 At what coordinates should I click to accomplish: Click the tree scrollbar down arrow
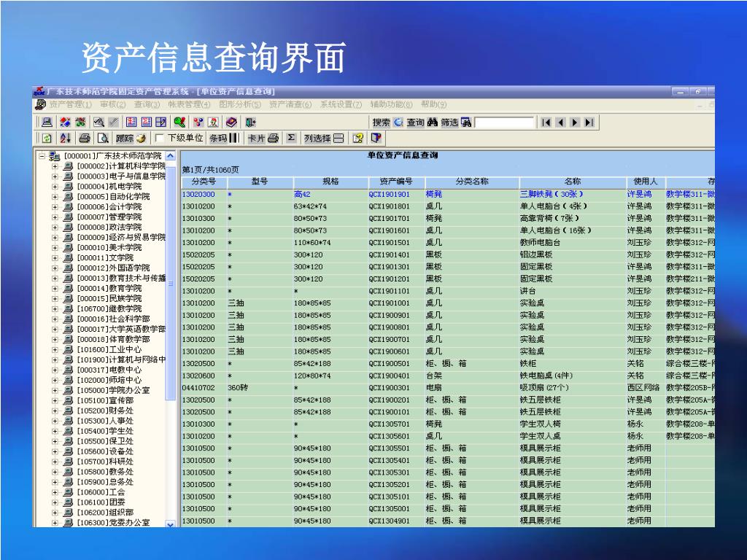[x=170, y=524]
